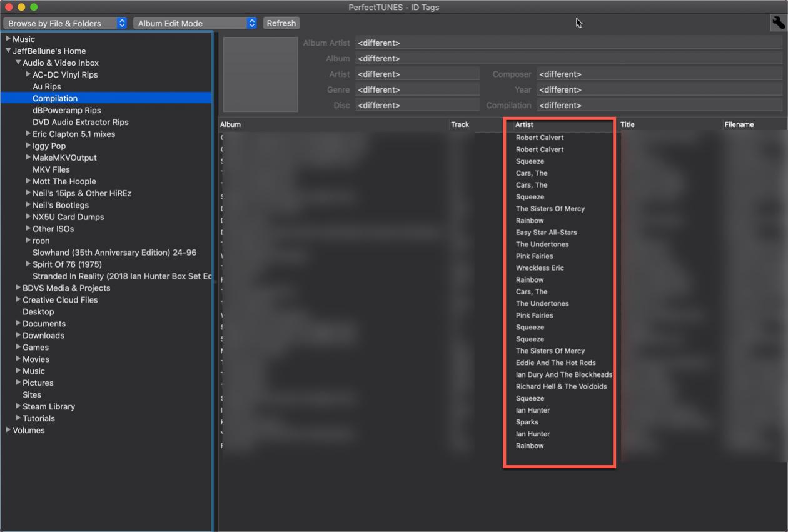Screen dimensions: 788x532
Task: Expand the Volumes tree node
Action: pyautogui.click(x=8, y=430)
